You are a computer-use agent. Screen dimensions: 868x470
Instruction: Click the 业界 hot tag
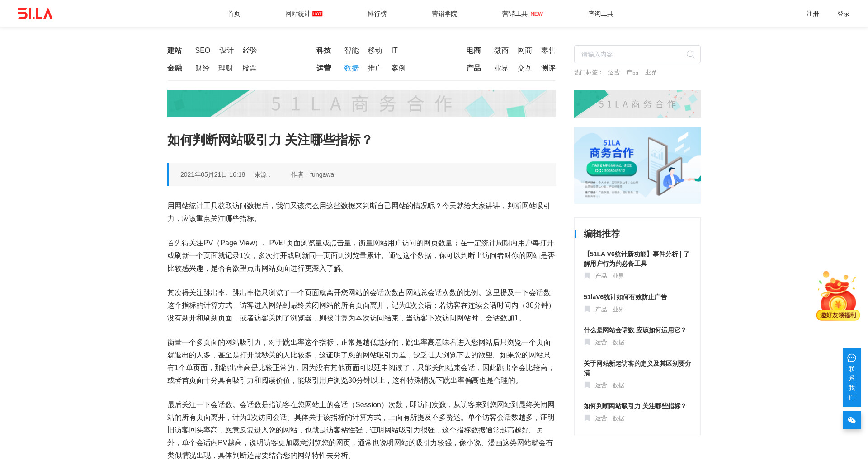[651, 72]
